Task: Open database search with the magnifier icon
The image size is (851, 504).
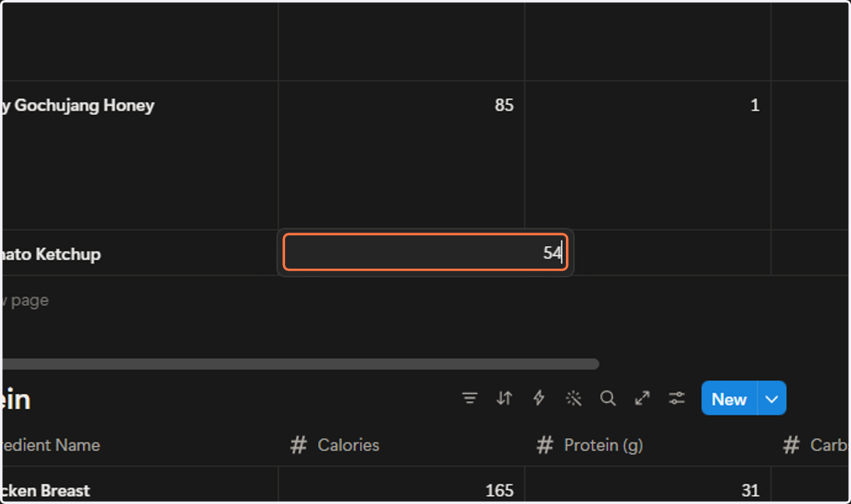Action: 608,398
